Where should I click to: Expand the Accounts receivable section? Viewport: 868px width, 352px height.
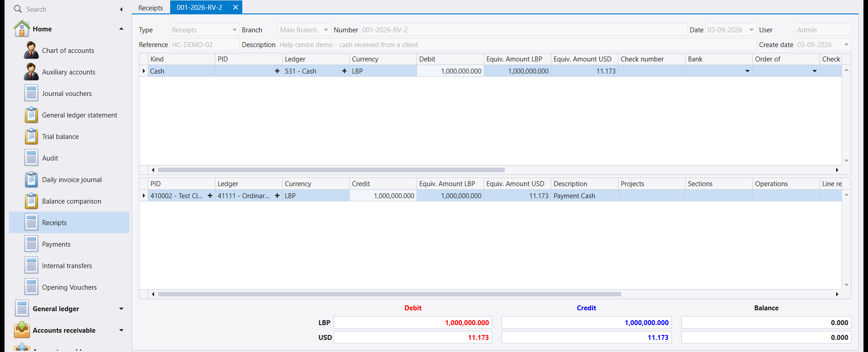pos(121,330)
